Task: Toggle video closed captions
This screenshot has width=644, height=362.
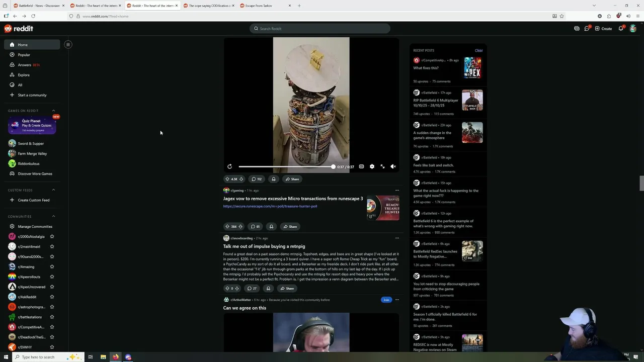Action: click(x=361, y=166)
